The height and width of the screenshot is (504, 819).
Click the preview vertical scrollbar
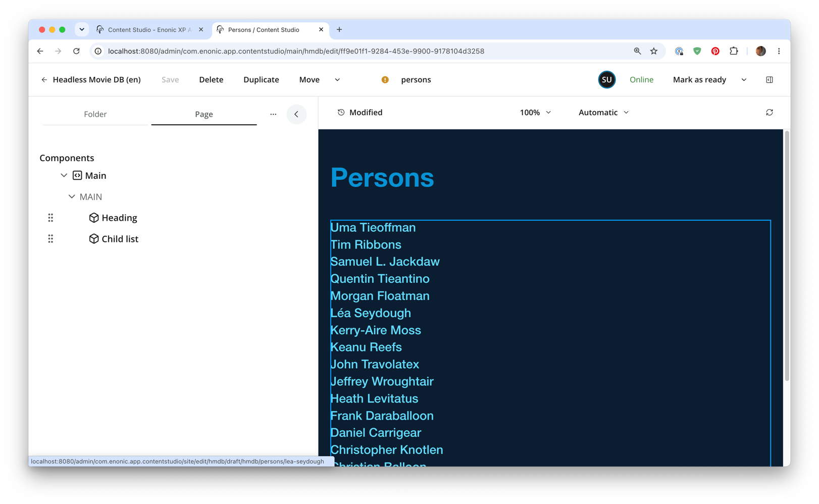click(787, 256)
